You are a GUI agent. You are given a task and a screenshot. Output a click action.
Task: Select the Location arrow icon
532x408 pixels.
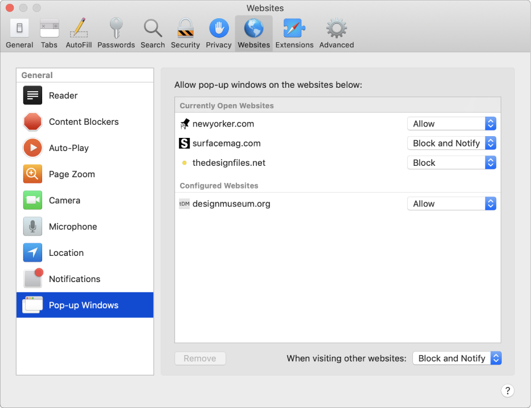32,252
